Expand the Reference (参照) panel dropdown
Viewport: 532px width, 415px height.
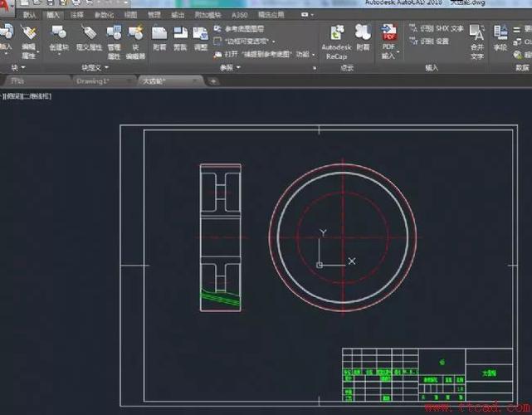pyautogui.click(x=230, y=67)
